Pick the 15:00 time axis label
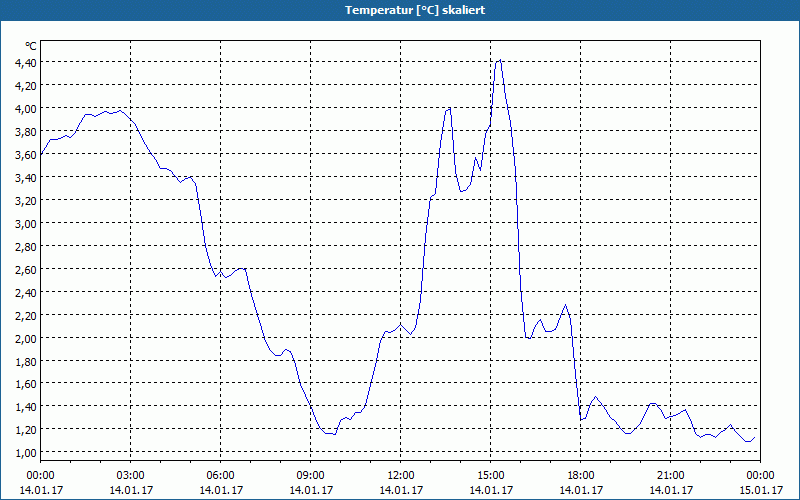This screenshot has width=800, height=500. (x=491, y=476)
